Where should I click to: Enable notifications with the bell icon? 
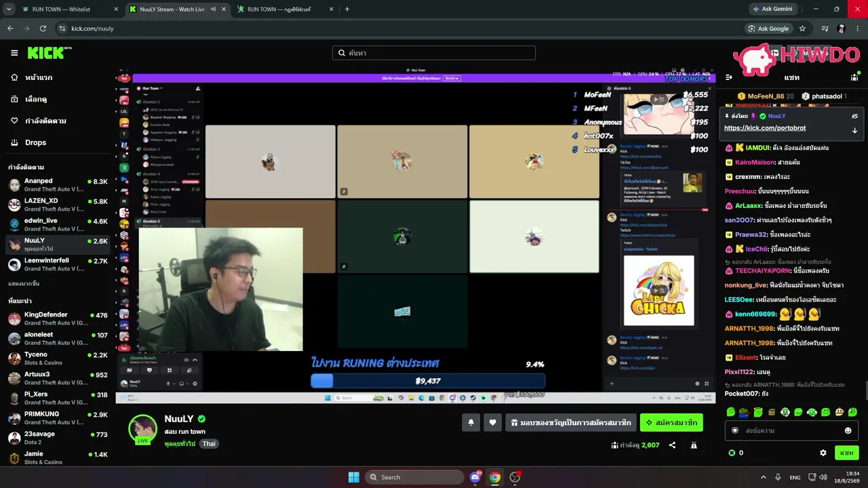(471, 423)
